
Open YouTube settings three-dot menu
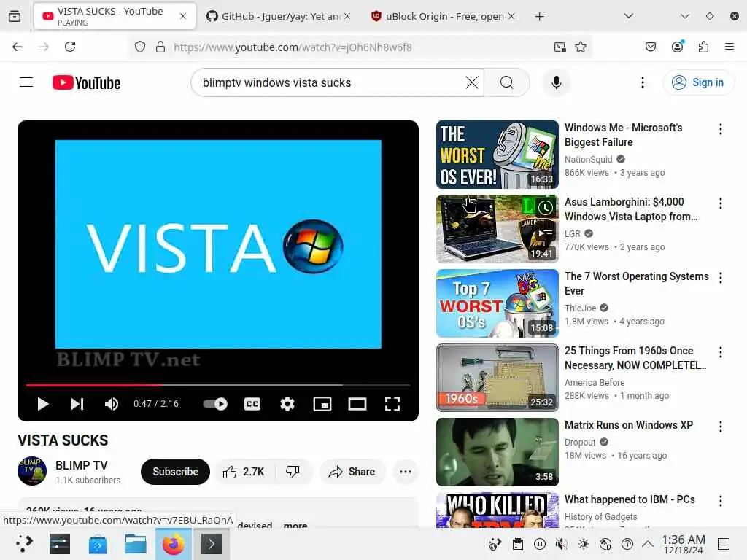(642, 82)
